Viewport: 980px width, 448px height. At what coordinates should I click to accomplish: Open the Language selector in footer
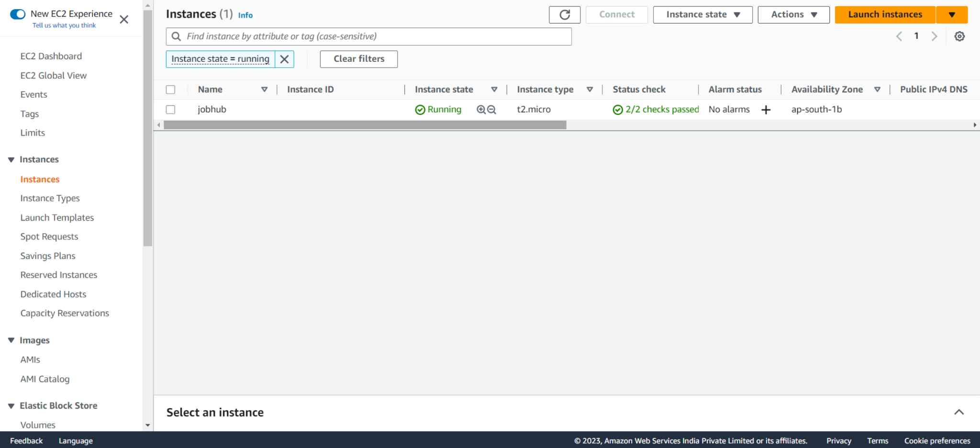pyautogui.click(x=76, y=441)
